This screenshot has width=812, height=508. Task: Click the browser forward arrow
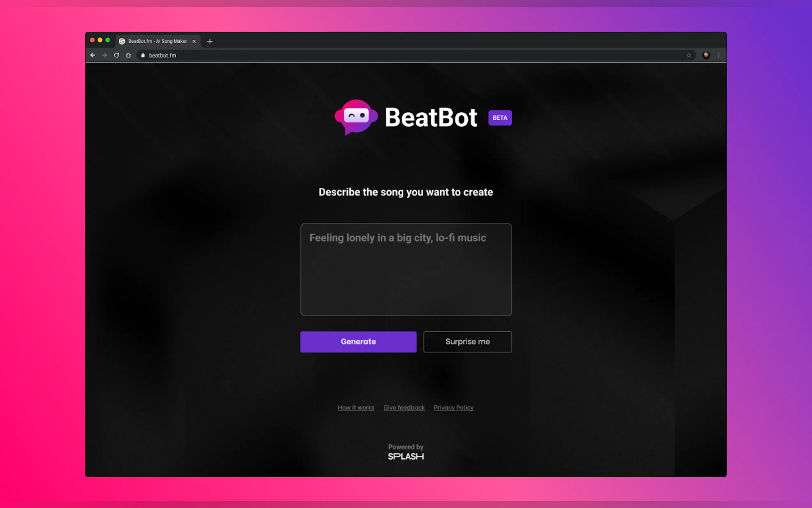coord(105,55)
